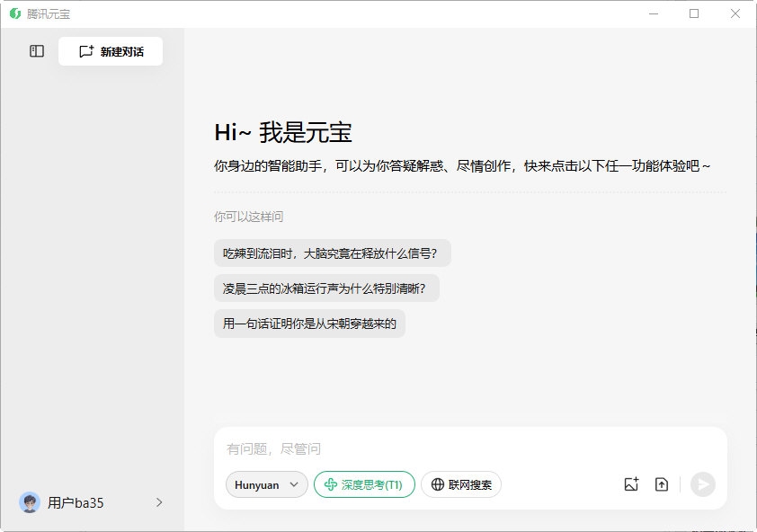Open the 用户ba35 user avatar
This screenshot has height=532, width=757.
pyautogui.click(x=30, y=502)
